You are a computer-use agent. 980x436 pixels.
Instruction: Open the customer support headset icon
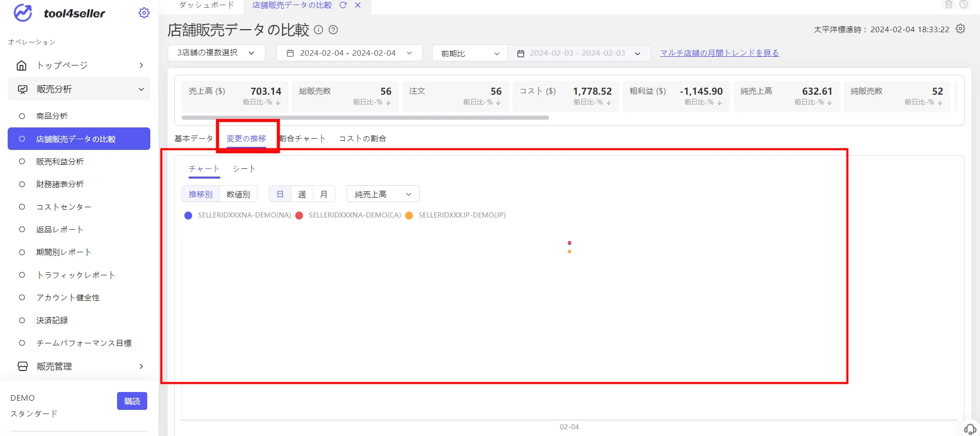(x=970, y=429)
